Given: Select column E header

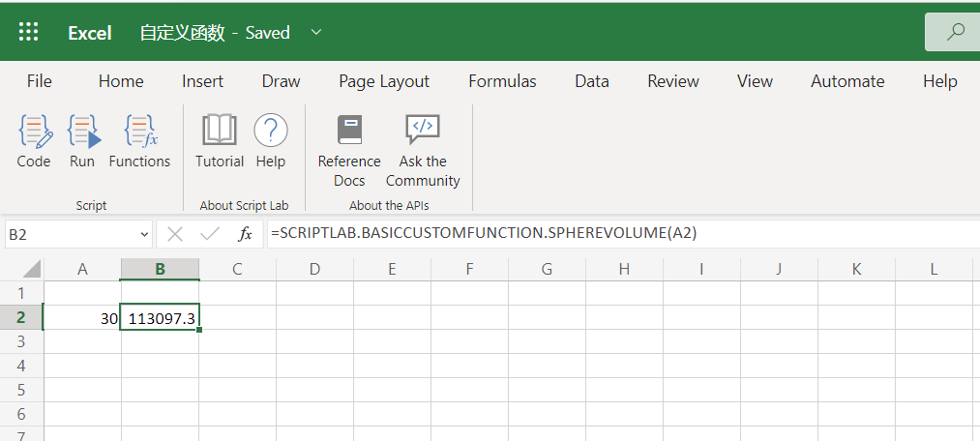Looking at the screenshot, I should point(392,269).
